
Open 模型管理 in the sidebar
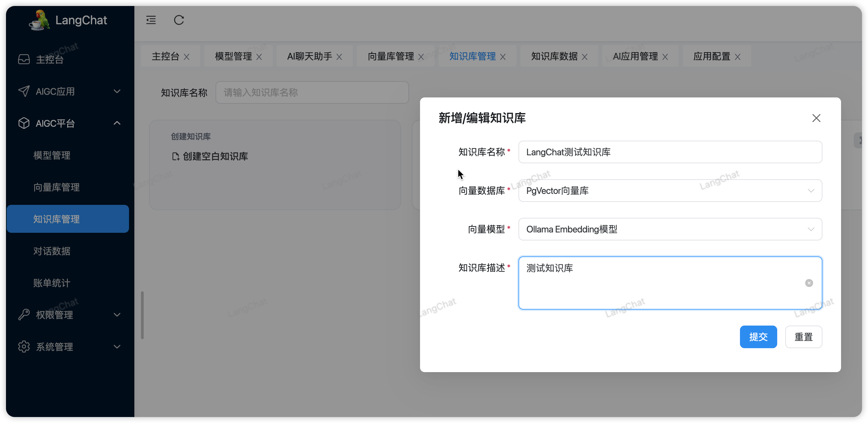[52, 155]
